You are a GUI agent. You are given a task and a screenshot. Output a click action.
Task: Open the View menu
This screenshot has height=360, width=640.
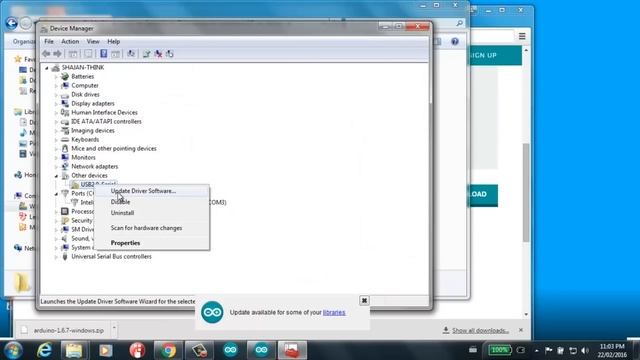pyautogui.click(x=93, y=41)
